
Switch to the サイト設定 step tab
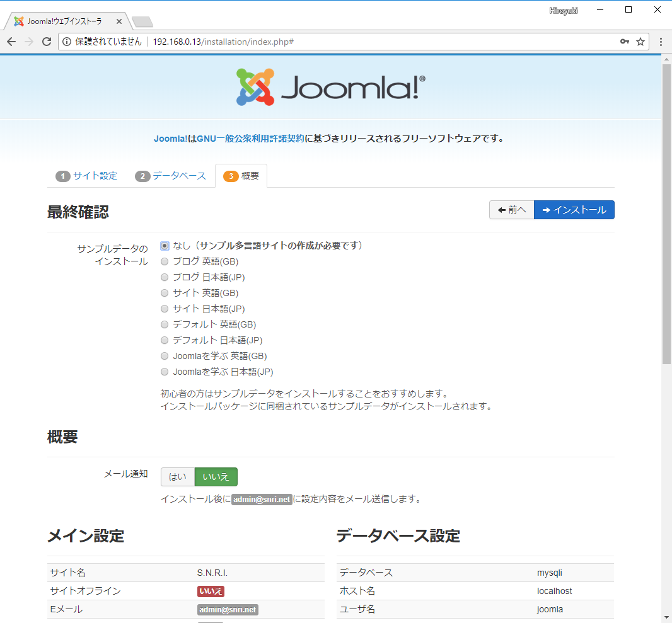[x=86, y=176]
